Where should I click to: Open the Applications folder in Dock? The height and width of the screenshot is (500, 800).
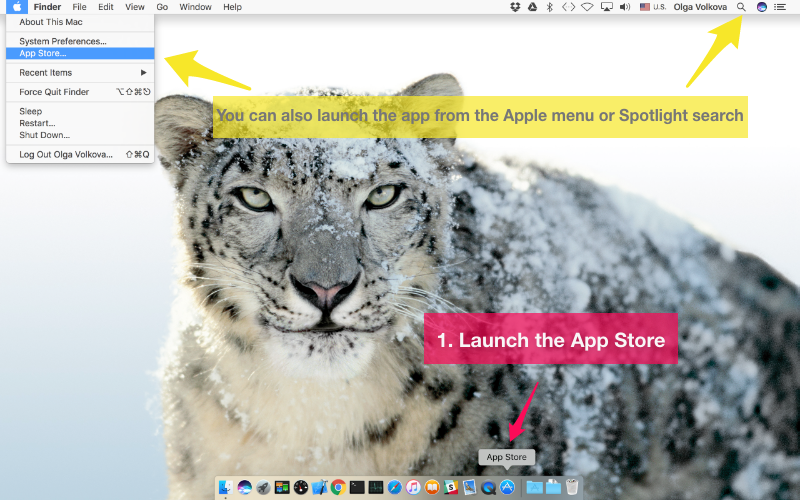point(534,487)
